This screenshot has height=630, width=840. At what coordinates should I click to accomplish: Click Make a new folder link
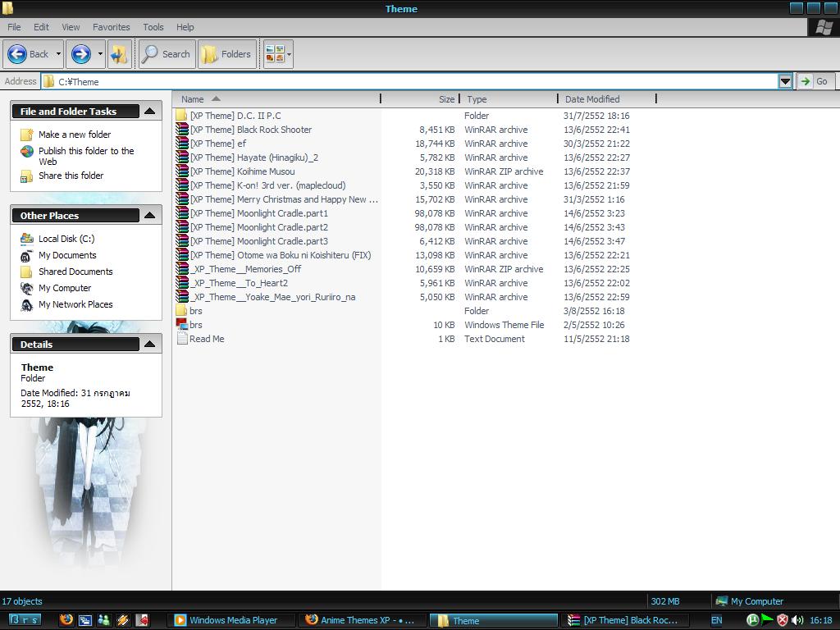click(75, 135)
